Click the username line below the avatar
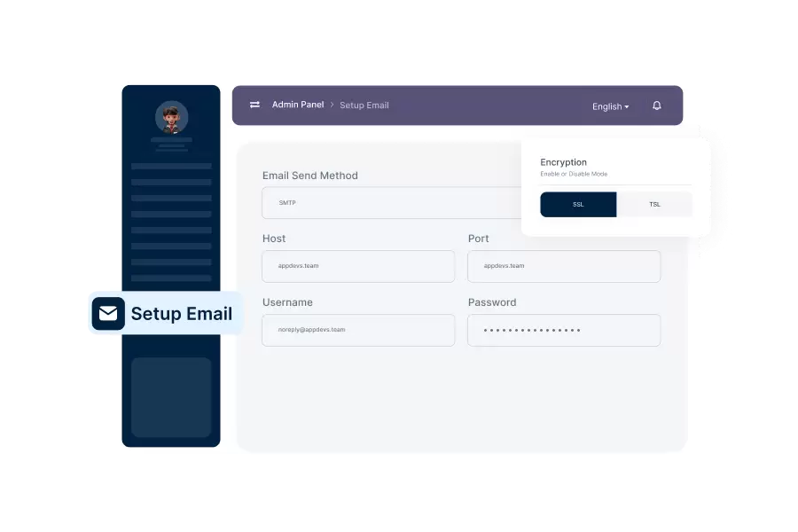The width and height of the screenshot is (798, 532). click(x=171, y=140)
